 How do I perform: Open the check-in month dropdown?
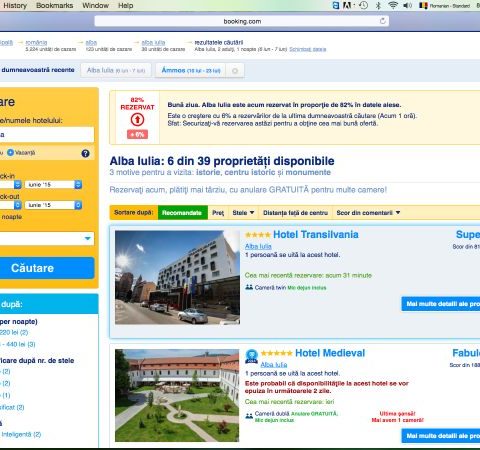54,184
